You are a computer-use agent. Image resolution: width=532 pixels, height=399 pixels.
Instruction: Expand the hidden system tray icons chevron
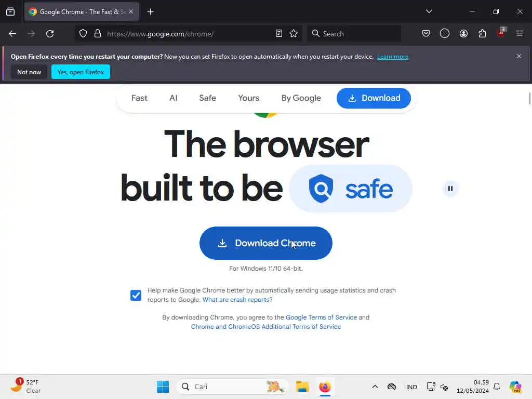(x=375, y=387)
